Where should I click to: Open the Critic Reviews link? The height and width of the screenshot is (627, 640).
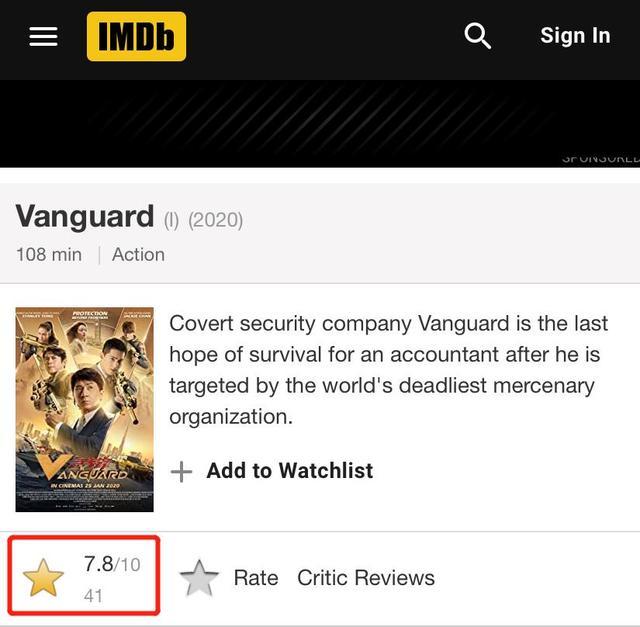[x=365, y=578]
